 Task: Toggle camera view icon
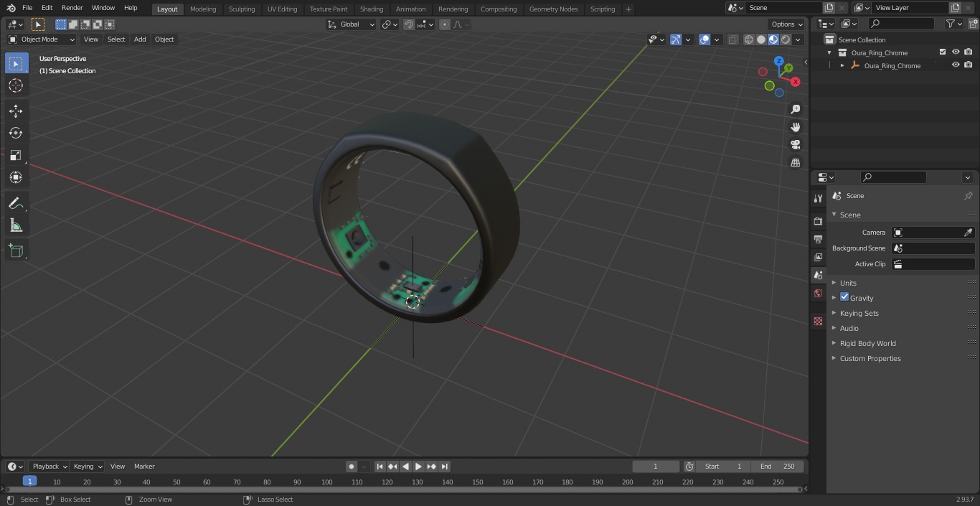click(x=795, y=144)
